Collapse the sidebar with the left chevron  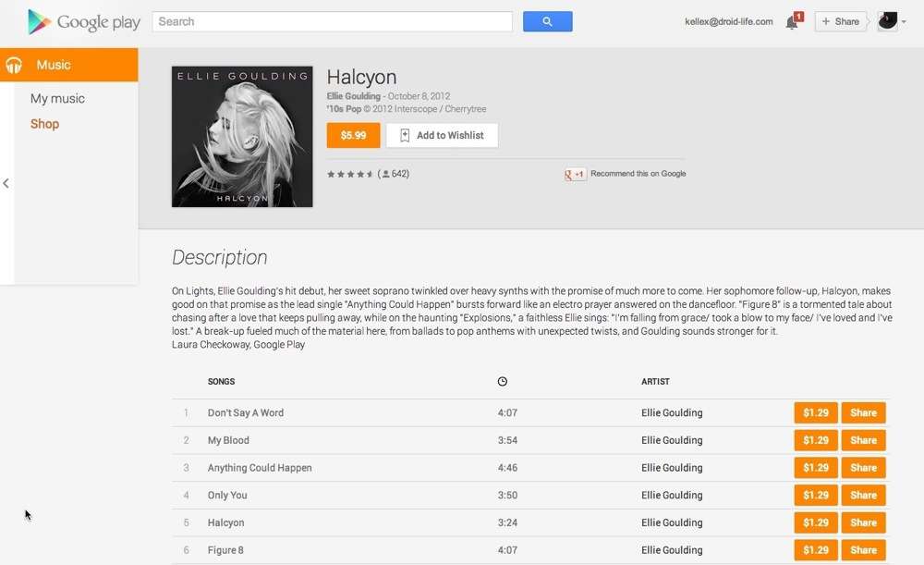(x=6, y=183)
